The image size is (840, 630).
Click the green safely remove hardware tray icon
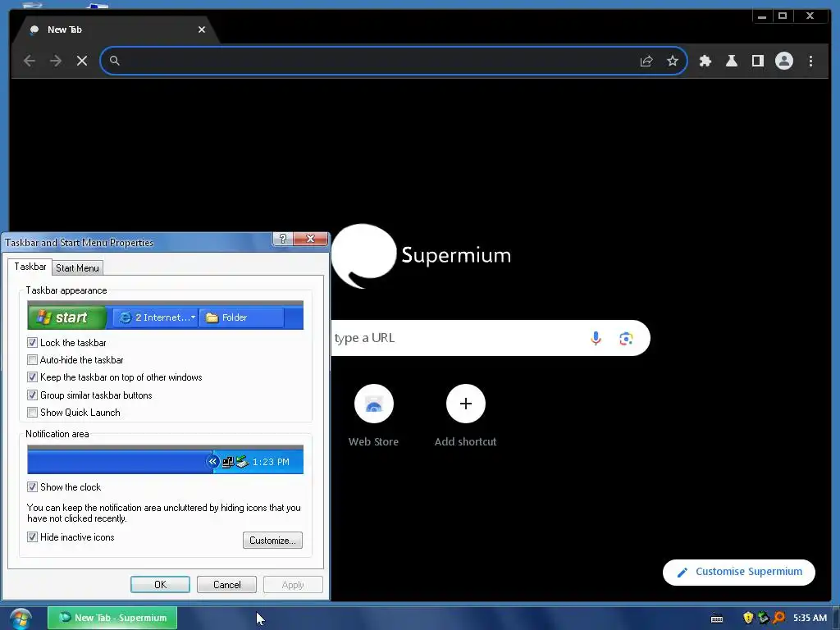(x=763, y=619)
